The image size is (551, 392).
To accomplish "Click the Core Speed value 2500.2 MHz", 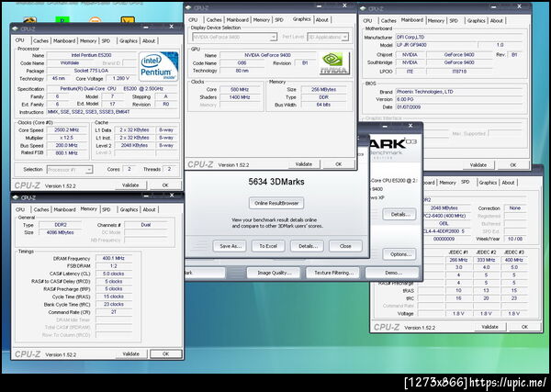I will [67, 130].
